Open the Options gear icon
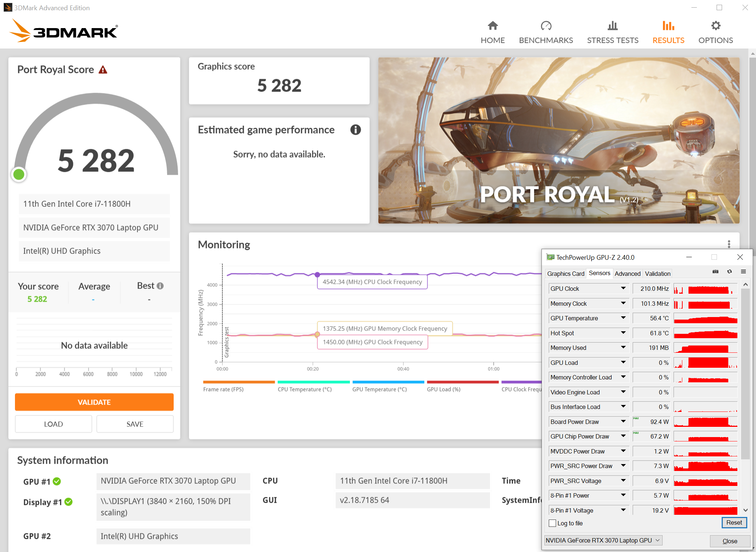 (x=715, y=26)
